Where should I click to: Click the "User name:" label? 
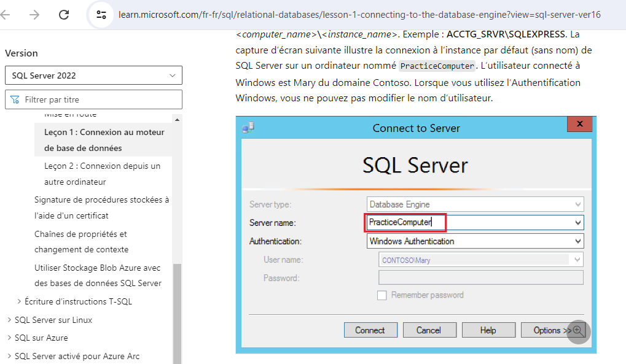[x=283, y=260]
